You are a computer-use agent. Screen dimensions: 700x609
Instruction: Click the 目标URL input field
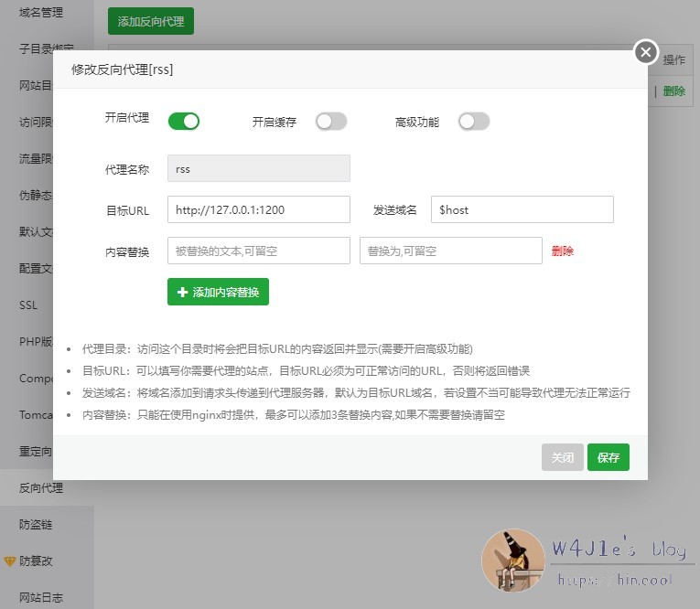pos(258,209)
